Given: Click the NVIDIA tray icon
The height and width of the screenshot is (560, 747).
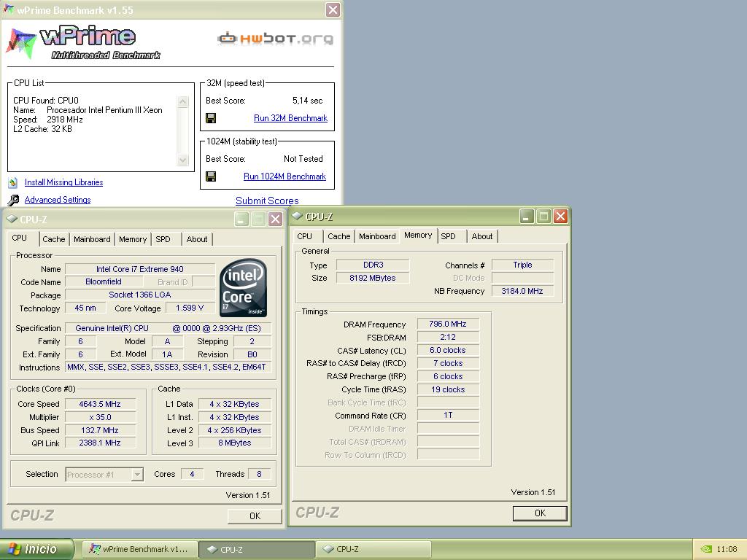Looking at the screenshot, I should (x=706, y=549).
